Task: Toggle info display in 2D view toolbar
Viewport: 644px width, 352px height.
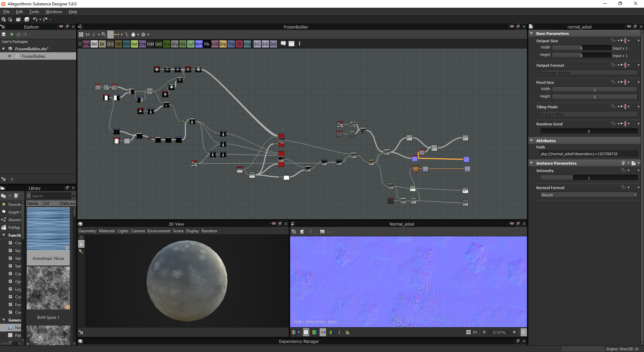Action: pos(339,332)
